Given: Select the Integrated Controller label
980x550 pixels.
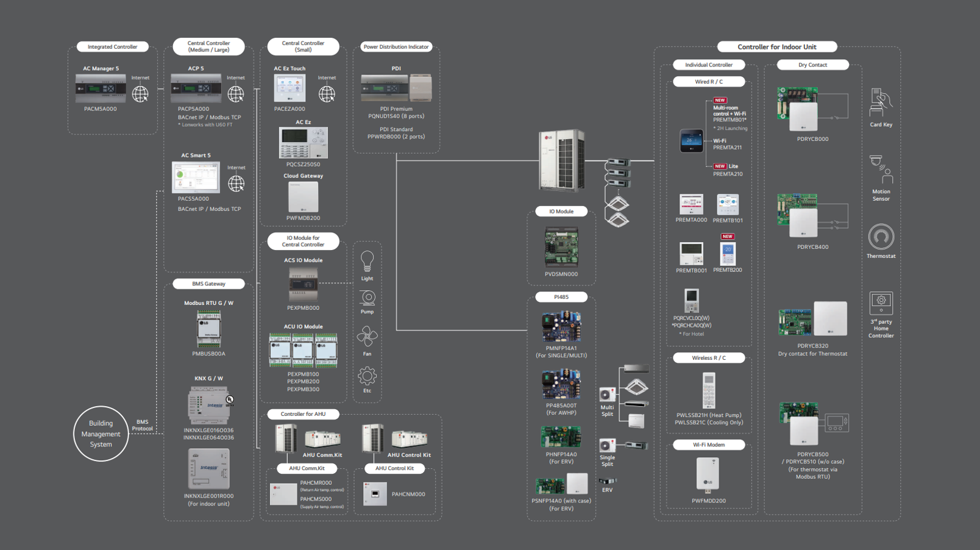Looking at the screenshot, I should [112, 47].
